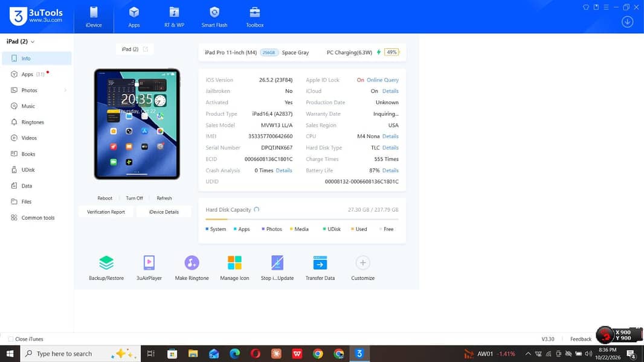Screen dimensions: 644x362
Task: Click the taskbar search box
Action: point(80,354)
